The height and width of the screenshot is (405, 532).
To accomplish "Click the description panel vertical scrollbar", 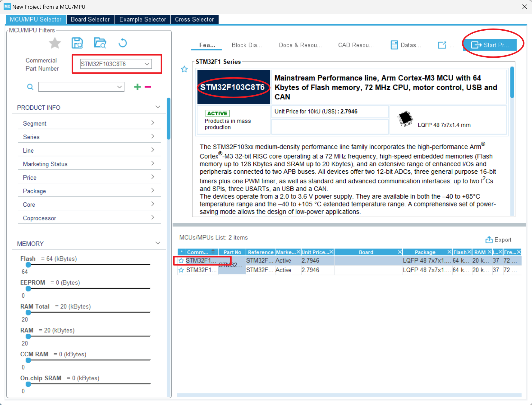I will (512, 82).
